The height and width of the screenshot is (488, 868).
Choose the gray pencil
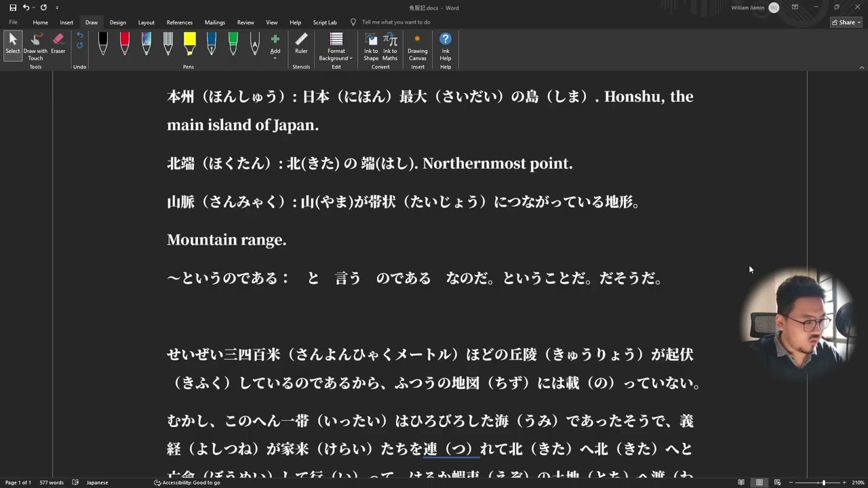pyautogui.click(x=168, y=44)
